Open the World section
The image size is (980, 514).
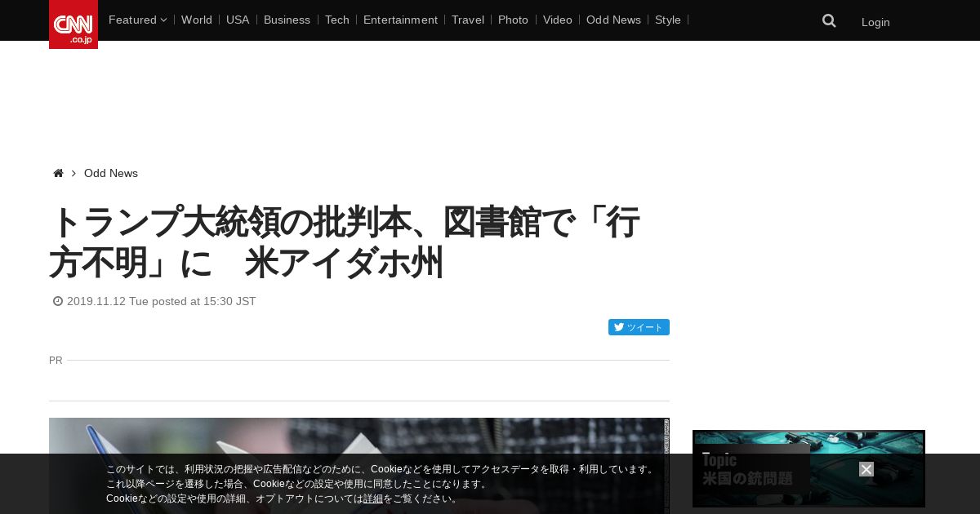tap(197, 20)
